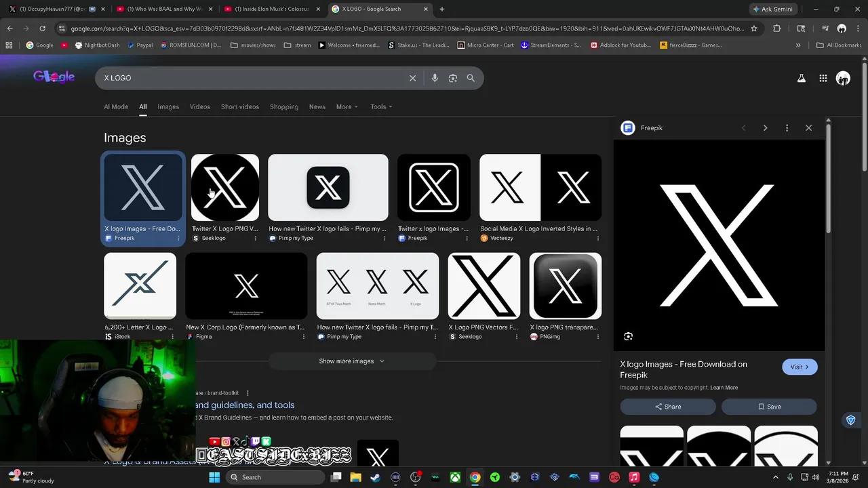Expand Show more images

(352, 361)
